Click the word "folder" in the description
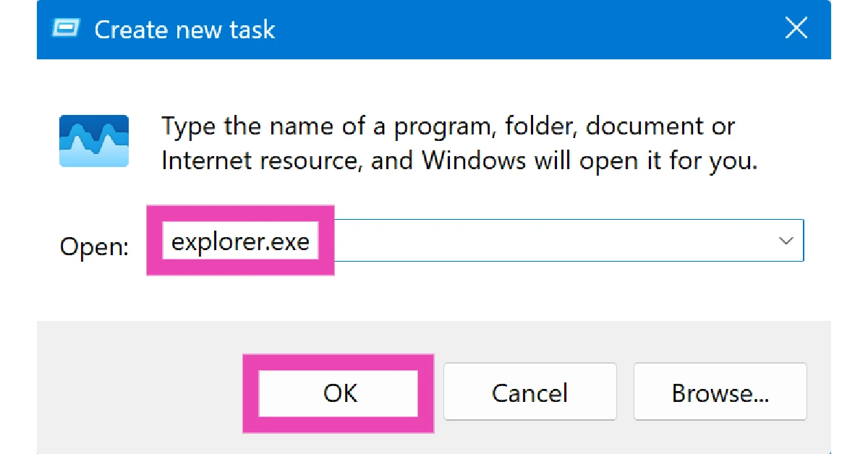Image resolution: width=868 pixels, height=454 pixels. pos(531,127)
